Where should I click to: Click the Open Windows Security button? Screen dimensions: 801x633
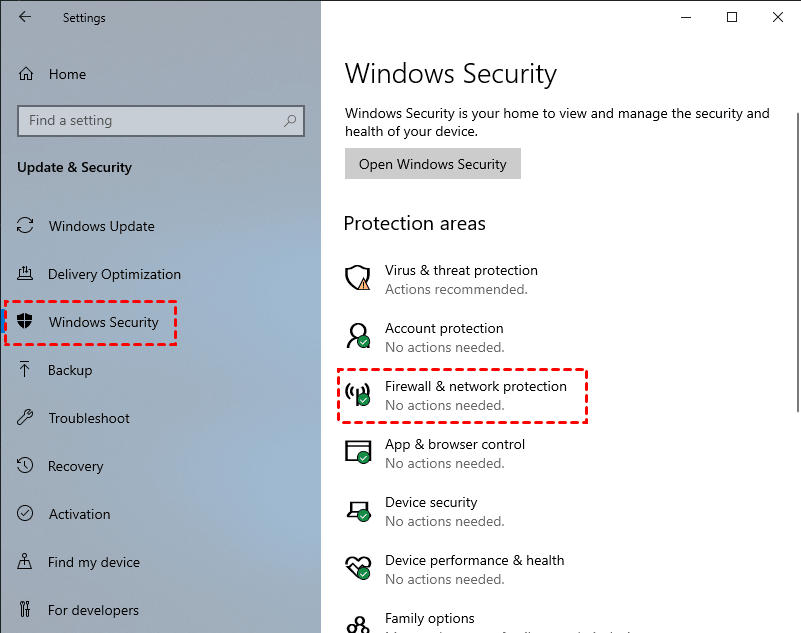pyautogui.click(x=432, y=164)
